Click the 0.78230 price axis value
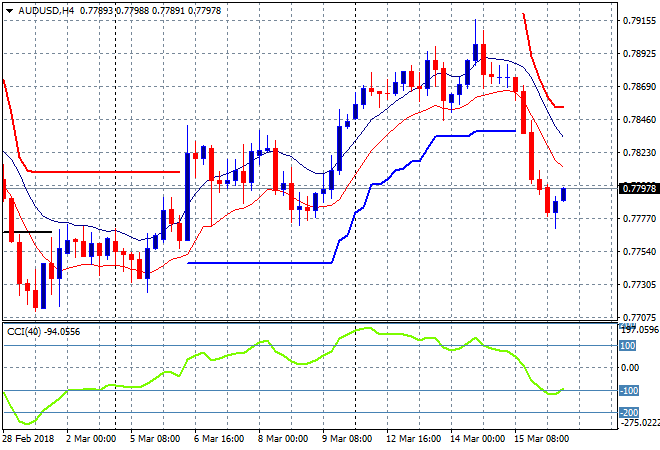Image resolution: width=660 pixels, height=450 pixels. point(639,152)
